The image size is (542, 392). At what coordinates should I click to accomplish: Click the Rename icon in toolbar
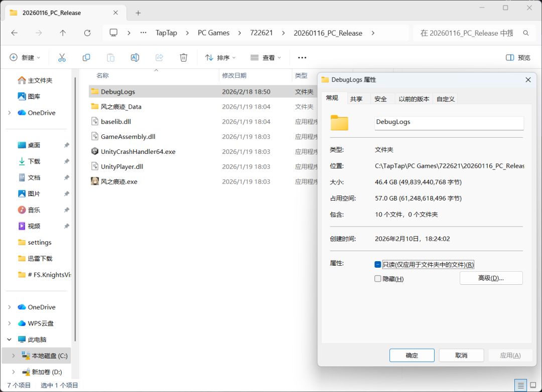pyautogui.click(x=135, y=58)
